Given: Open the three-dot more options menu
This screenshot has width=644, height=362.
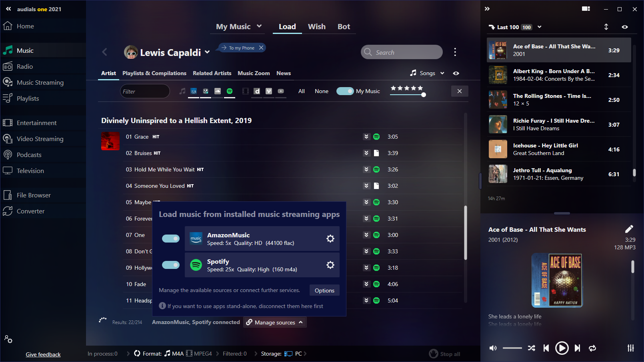Looking at the screenshot, I should point(455,52).
